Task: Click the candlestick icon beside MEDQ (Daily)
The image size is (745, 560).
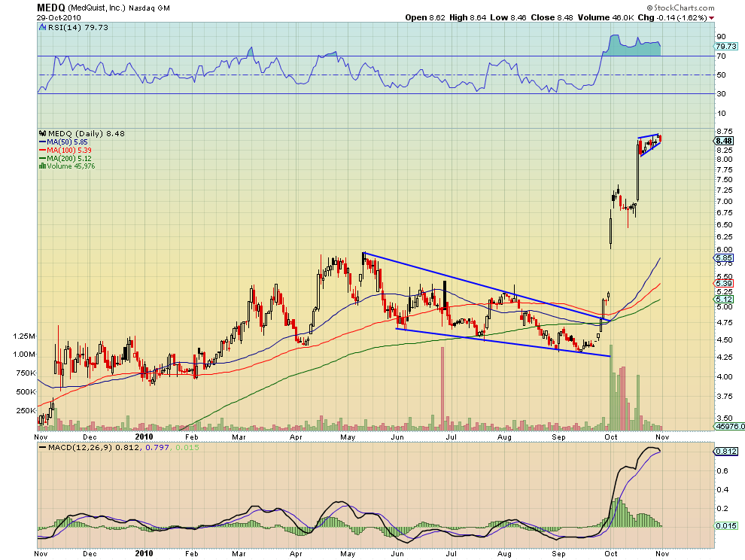Action: (x=43, y=133)
